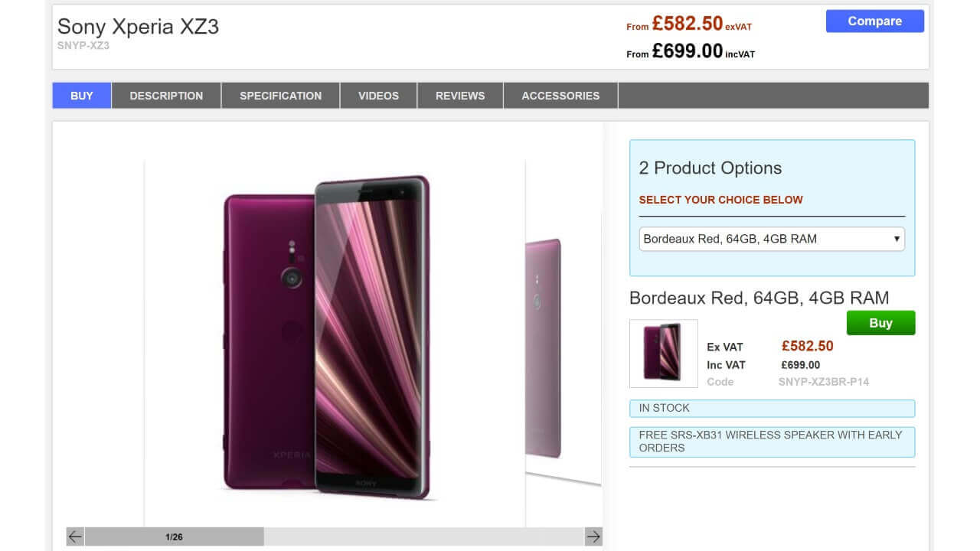Click the partially visible second gallery image

click(563, 352)
